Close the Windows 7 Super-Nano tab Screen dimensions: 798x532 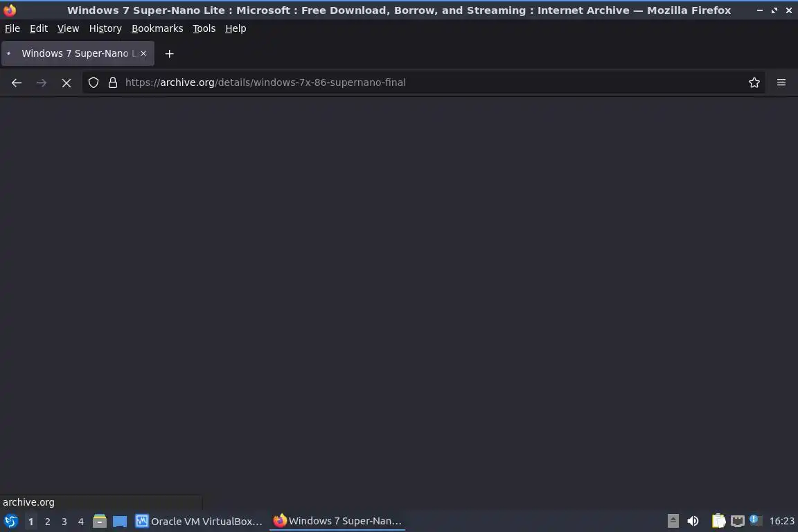coord(143,53)
